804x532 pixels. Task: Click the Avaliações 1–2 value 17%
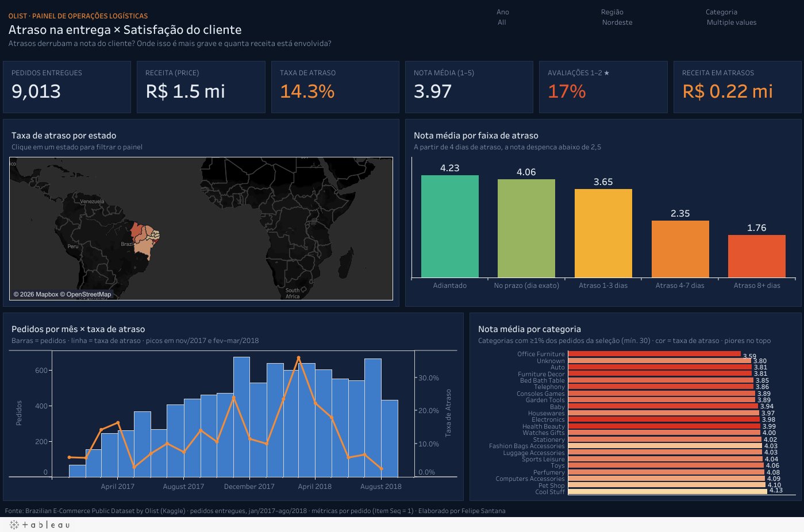pyautogui.click(x=567, y=91)
